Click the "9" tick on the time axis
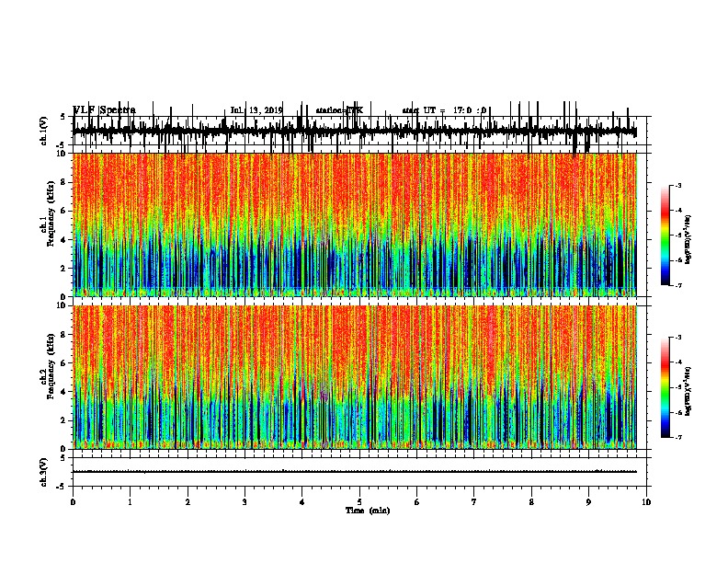Viewport: 728px width, 563px height. point(588,502)
